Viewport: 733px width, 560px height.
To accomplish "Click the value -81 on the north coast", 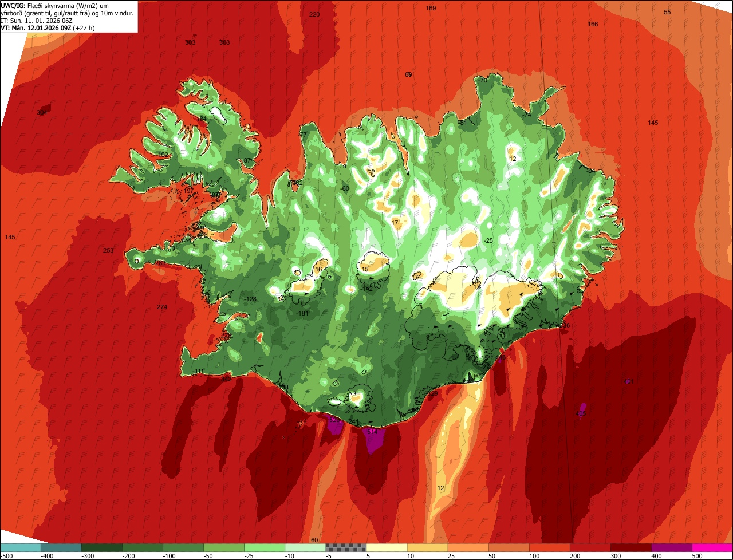I will coord(463,122).
